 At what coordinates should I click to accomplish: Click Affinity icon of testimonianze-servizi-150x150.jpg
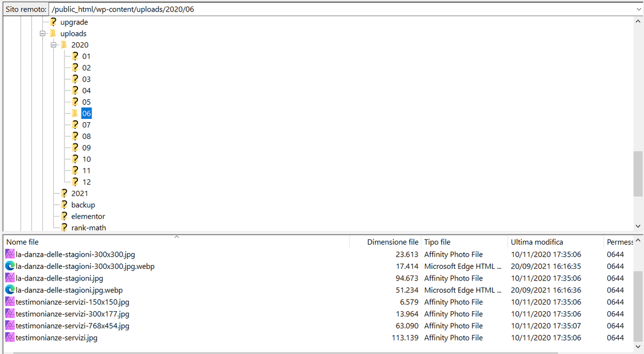(x=10, y=302)
